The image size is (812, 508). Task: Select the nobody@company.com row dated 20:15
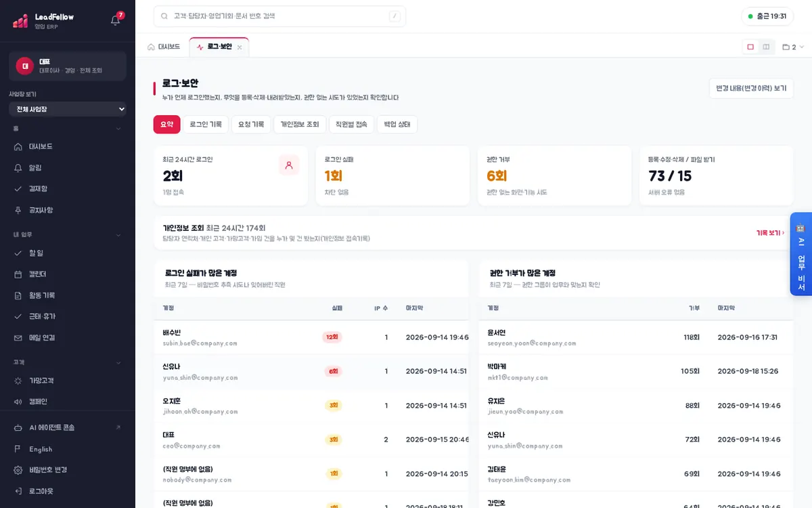(x=311, y=474)
